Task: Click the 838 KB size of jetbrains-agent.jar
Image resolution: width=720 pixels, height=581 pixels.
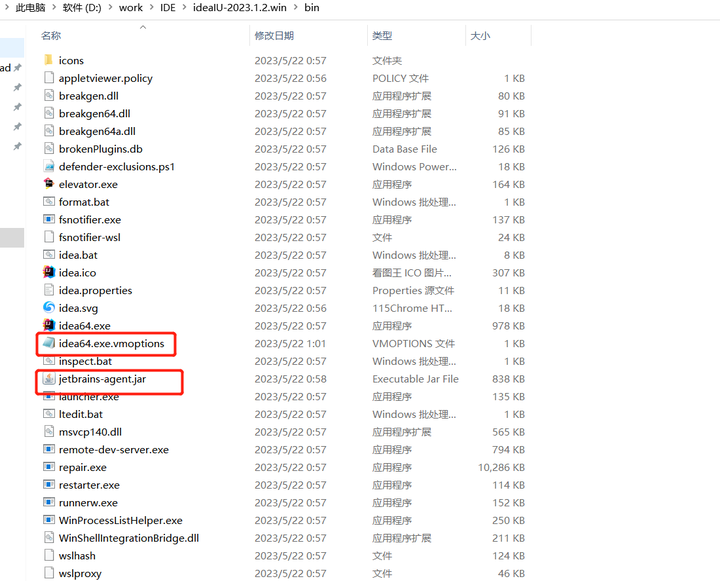Action: pos(508,379)
